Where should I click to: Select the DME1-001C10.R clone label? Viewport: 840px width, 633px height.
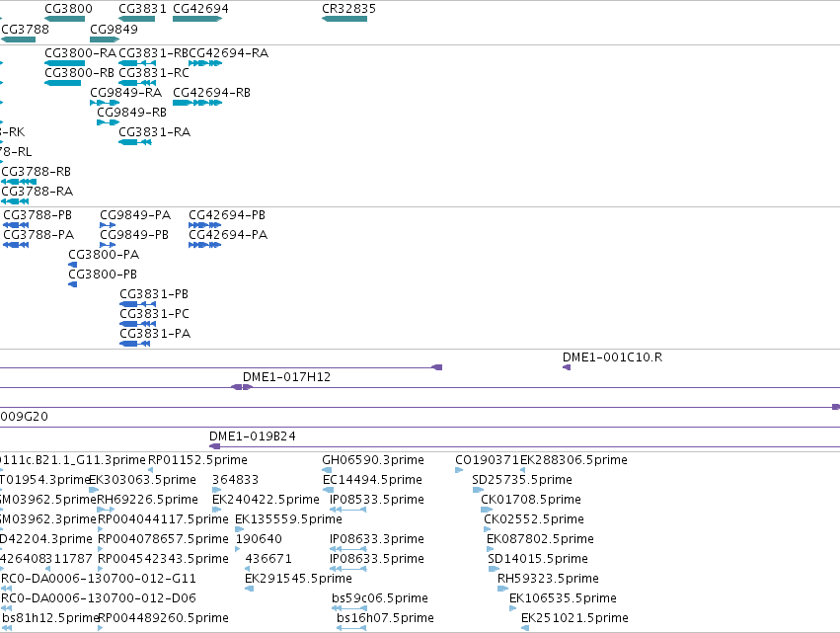point(612,357)
